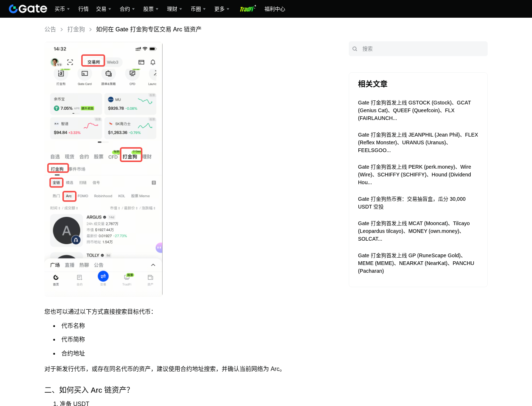
Task: Click the scan icon in the app screenshot
Action: [x=70, y=62]
